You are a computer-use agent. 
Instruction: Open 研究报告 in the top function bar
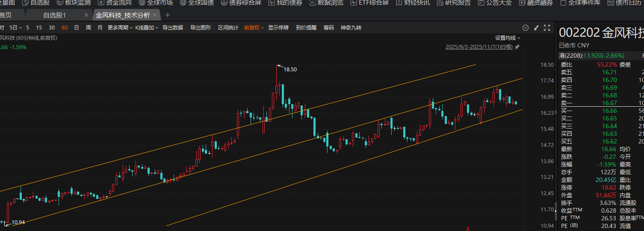point(454,3)
